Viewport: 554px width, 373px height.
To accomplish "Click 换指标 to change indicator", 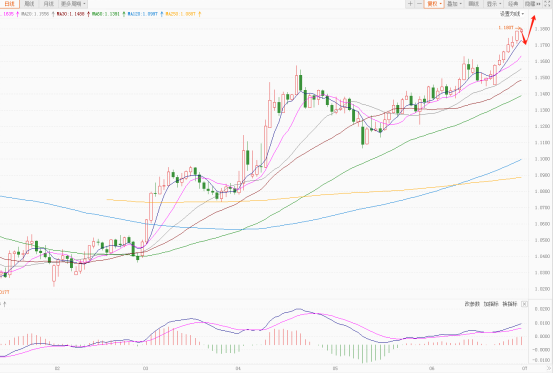I will [x=509, y=304].
